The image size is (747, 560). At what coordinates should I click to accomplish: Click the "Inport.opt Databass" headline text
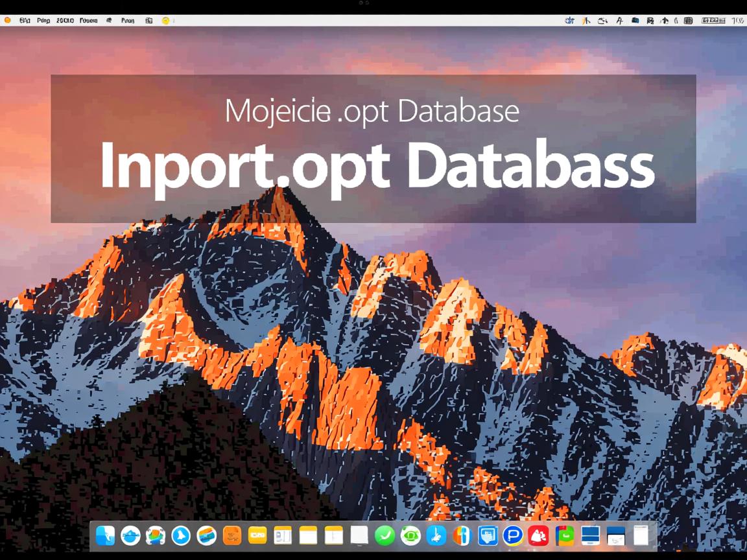[377, 166]
